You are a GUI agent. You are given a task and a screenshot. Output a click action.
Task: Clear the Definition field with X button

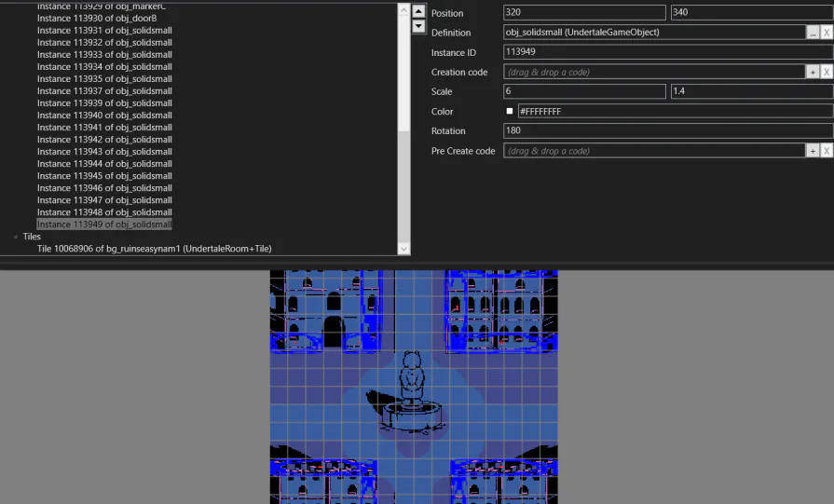[x=826, y=33]
